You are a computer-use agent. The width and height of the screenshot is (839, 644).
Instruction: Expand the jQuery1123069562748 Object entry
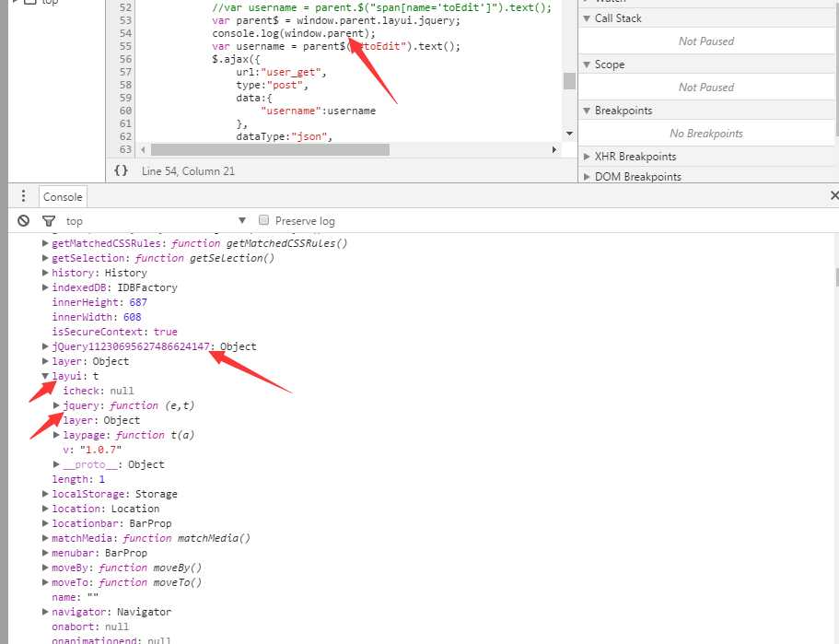click(x=45, y=346)
